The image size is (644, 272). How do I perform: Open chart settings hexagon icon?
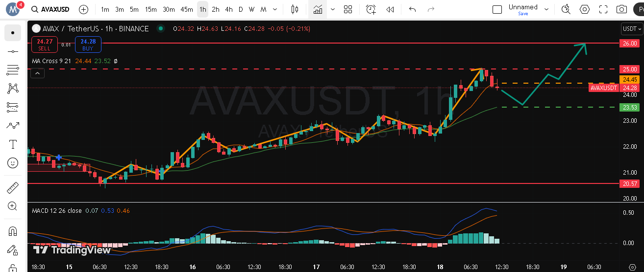[x=585, y=9]
